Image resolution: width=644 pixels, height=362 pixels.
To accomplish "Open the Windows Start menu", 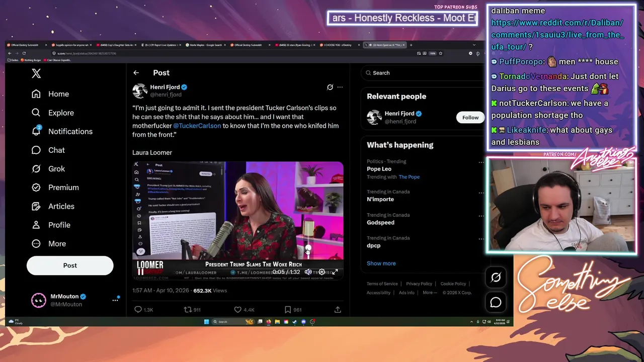I will pyautogui.click(x=206, y=322).
